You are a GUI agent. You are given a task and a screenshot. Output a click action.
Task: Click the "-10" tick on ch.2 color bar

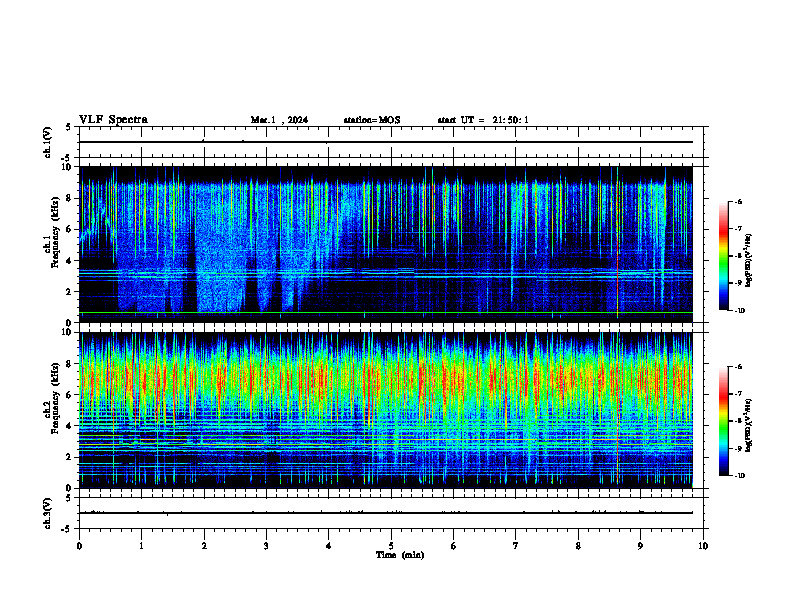[739, 476]
